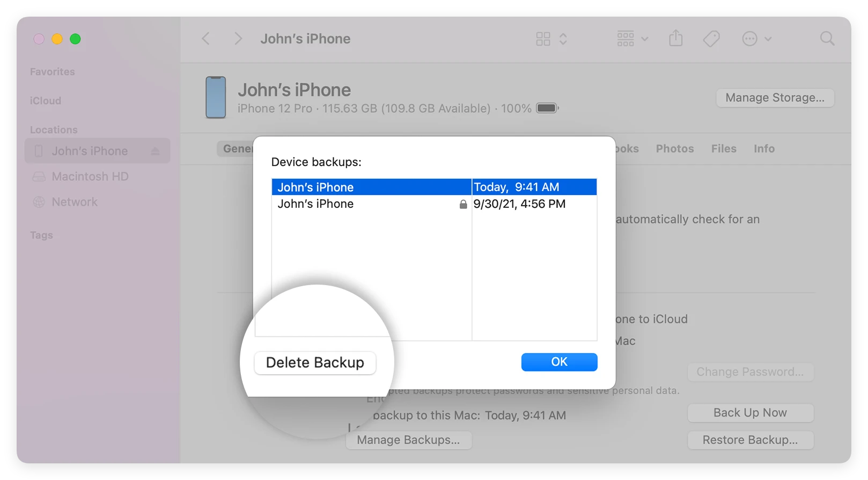868x480 pixels.
Task: Switch to the Info tab
Action: click(764, 149)
